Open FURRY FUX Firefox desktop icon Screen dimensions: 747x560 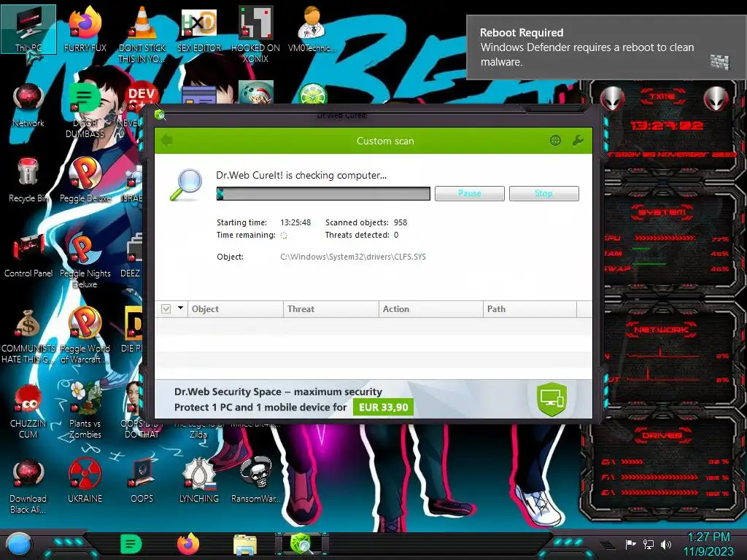pos(85,29)
